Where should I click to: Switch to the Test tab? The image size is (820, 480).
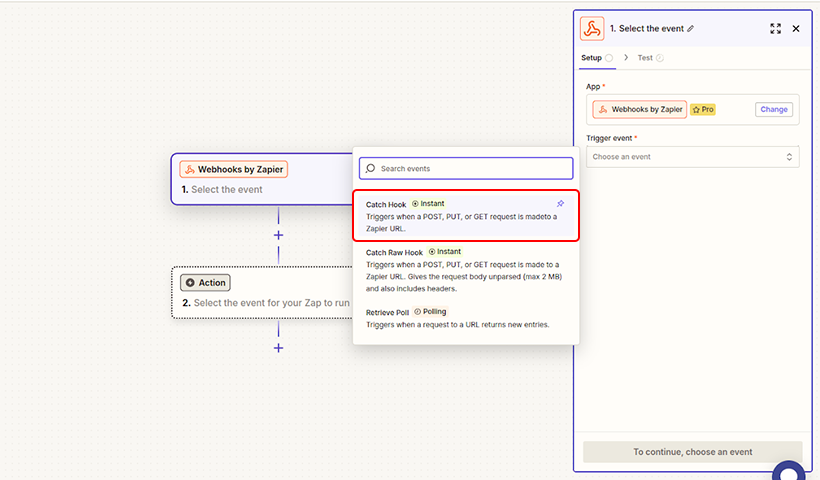coord(650,58)
